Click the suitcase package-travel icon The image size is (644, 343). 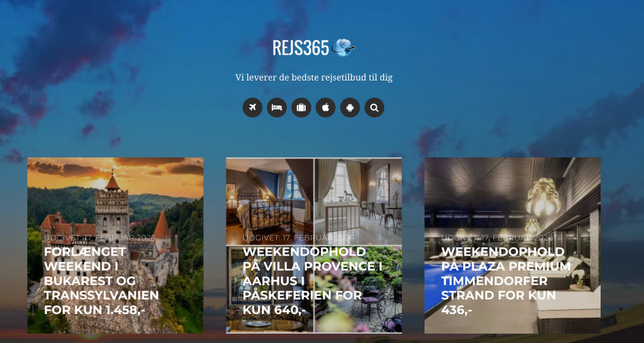tap(301, 108)
